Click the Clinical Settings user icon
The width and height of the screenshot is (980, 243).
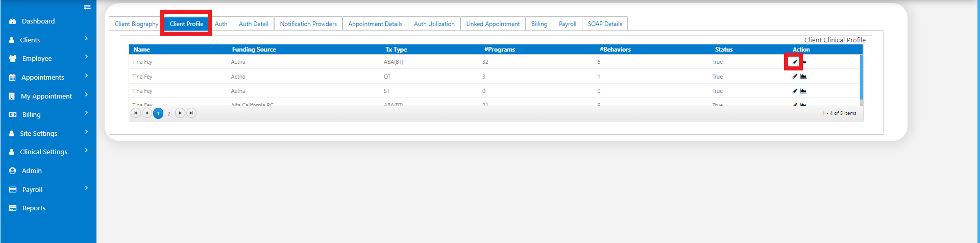click(x=12, y=152)
